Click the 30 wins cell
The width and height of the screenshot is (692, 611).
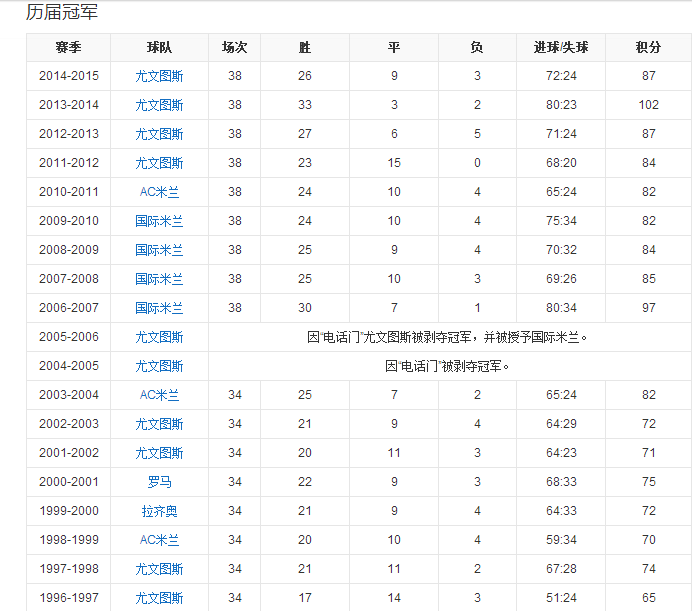305,308
